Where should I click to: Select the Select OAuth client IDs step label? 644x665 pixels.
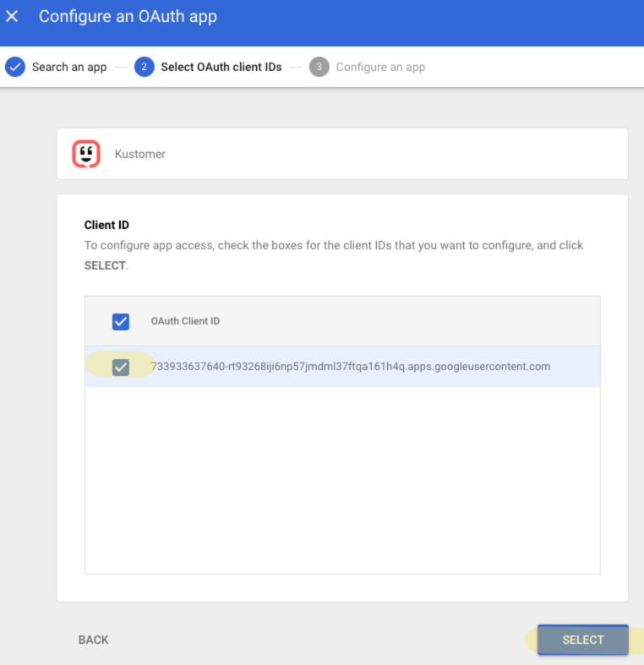pyautogui.click(x=221, y=67)
